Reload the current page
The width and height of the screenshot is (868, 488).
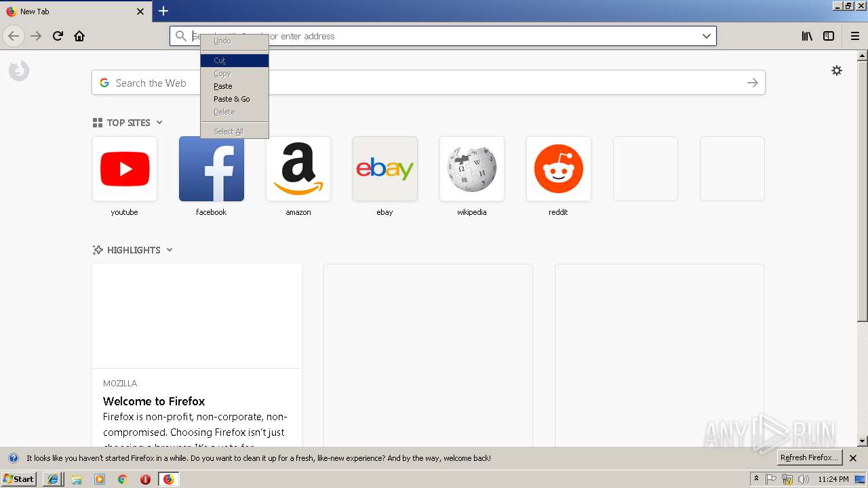point(58,36)
